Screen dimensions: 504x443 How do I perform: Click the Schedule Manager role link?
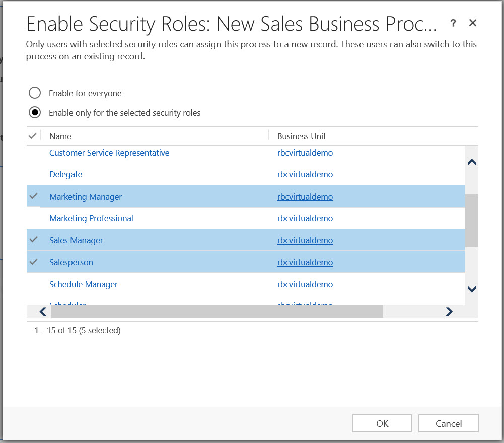pos(84,284)
